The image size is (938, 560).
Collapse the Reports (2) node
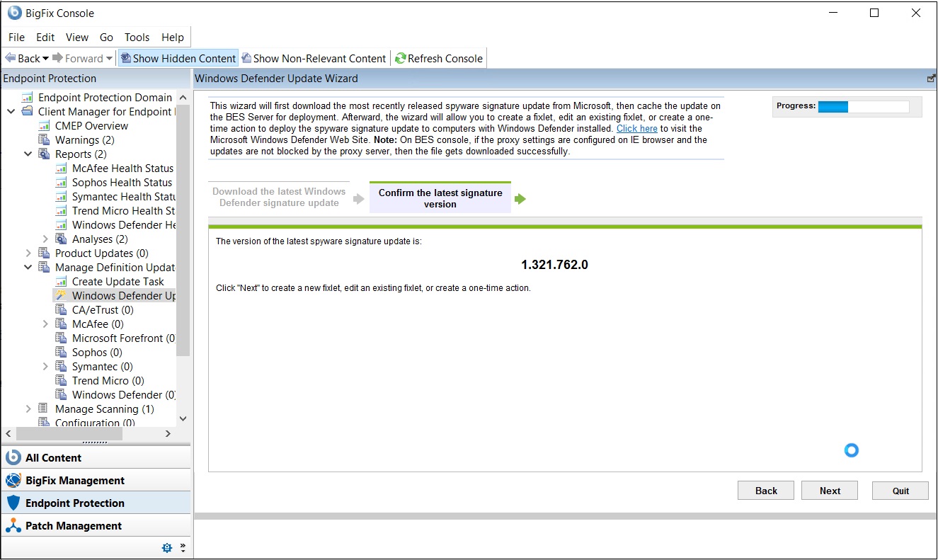[28, 154]
